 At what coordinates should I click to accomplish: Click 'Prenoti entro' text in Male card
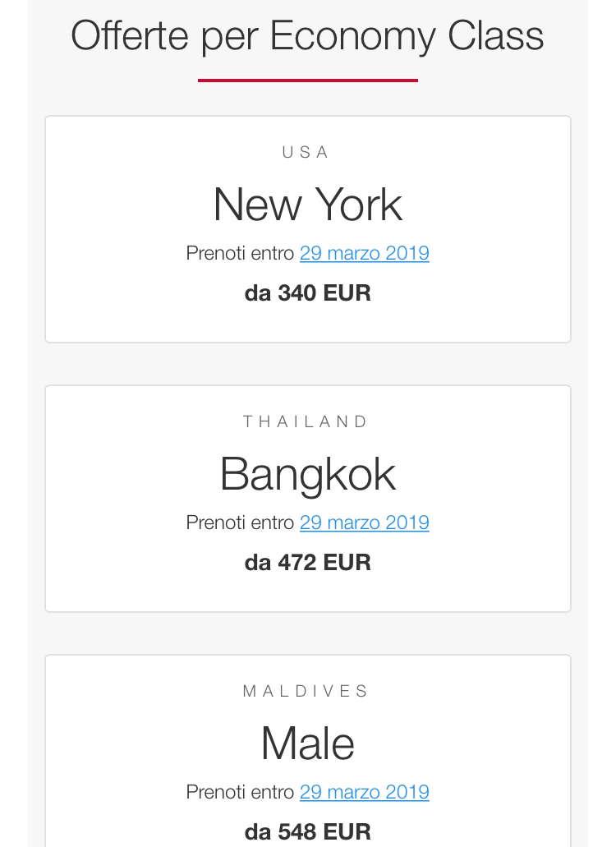pos(240,792)
